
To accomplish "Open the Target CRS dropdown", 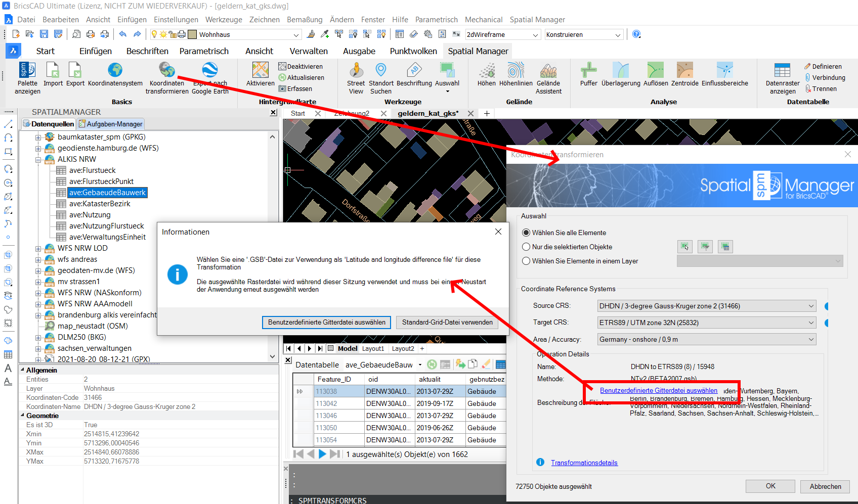I will (707, 323).
